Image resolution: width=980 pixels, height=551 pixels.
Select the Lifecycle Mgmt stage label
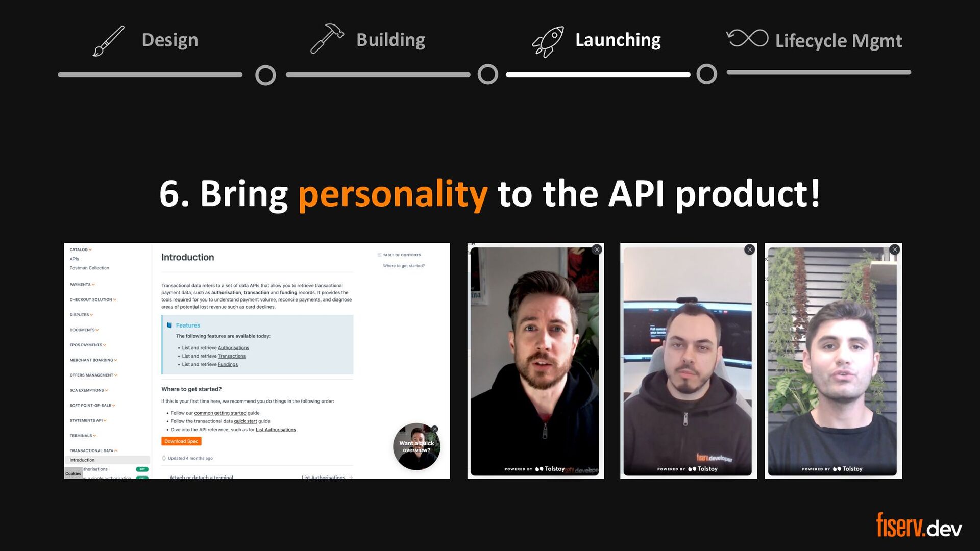pos(839,41)
